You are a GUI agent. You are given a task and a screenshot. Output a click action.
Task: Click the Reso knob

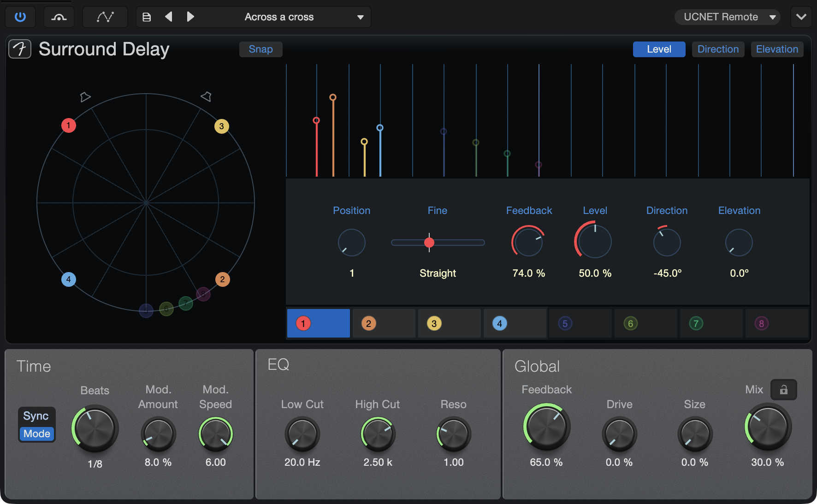point(454,434)
